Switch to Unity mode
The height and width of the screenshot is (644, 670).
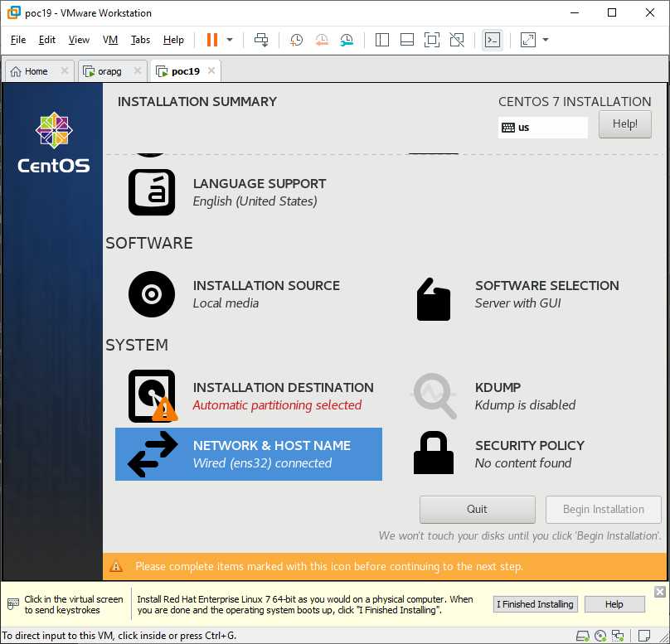point(457,40)
